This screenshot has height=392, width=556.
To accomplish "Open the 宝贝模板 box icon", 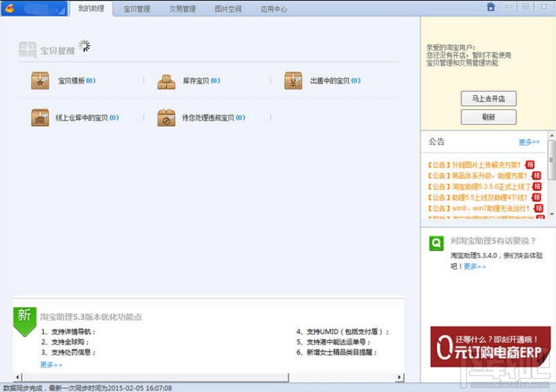I will click(40, 81).
